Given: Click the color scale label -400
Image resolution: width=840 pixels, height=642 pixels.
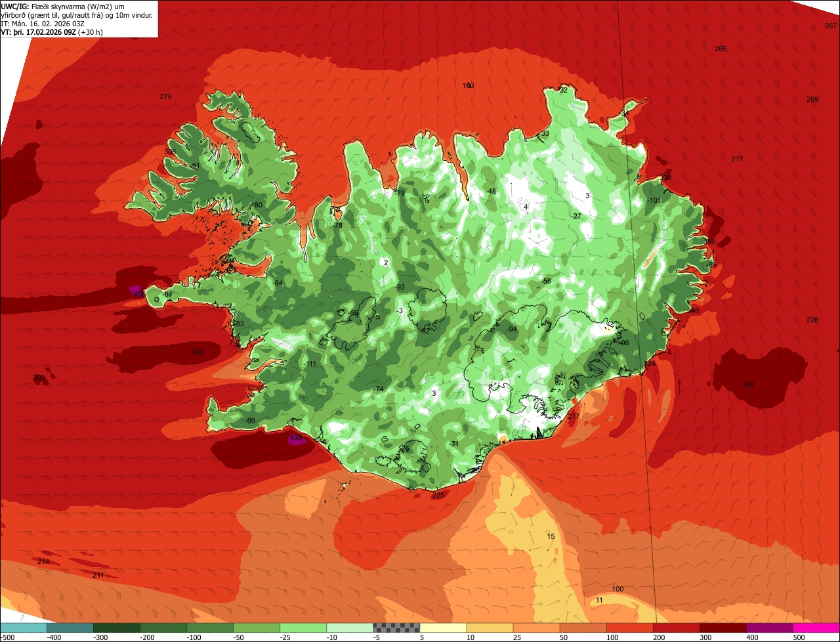Looking at the screenshot, I should (54, 637).
